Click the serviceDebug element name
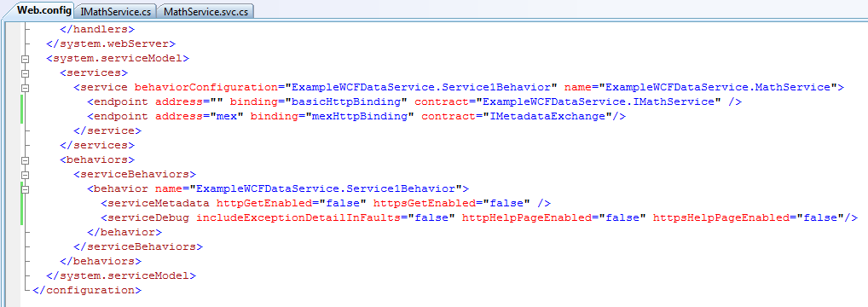The height and width of the screenshot is (307, 868). point(148,217)
